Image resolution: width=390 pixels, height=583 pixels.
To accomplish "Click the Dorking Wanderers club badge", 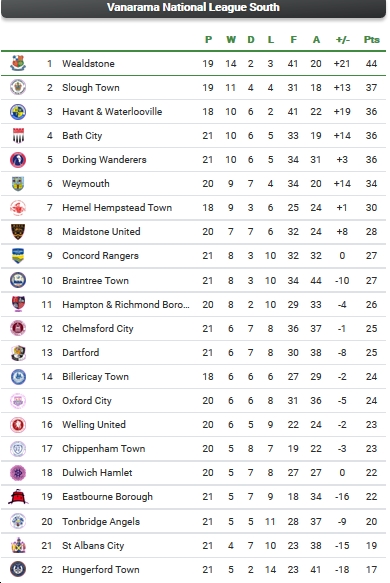I will (x=18, y=160).
